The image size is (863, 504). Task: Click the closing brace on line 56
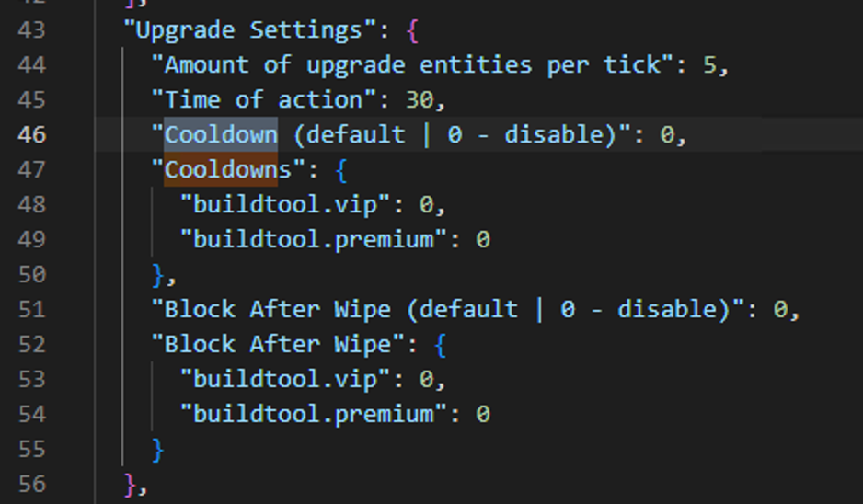pos(131,485)
